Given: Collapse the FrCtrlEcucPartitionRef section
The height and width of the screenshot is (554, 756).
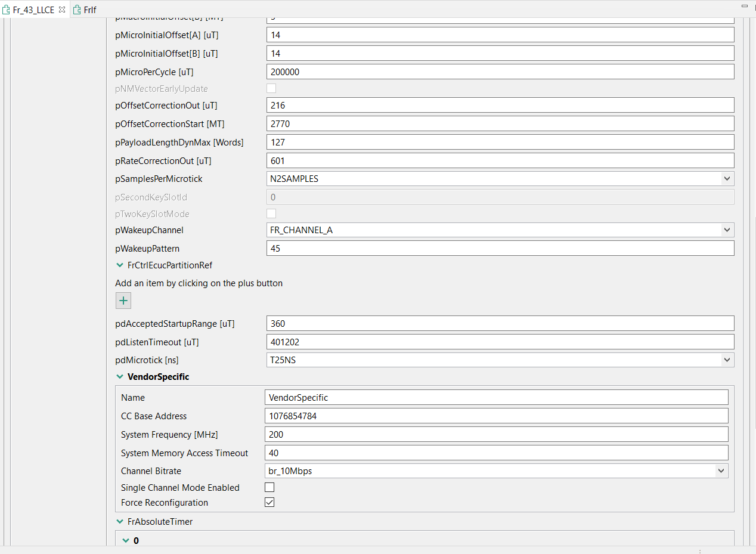Looking at the screenshot, I should click(x=119, y=265).
